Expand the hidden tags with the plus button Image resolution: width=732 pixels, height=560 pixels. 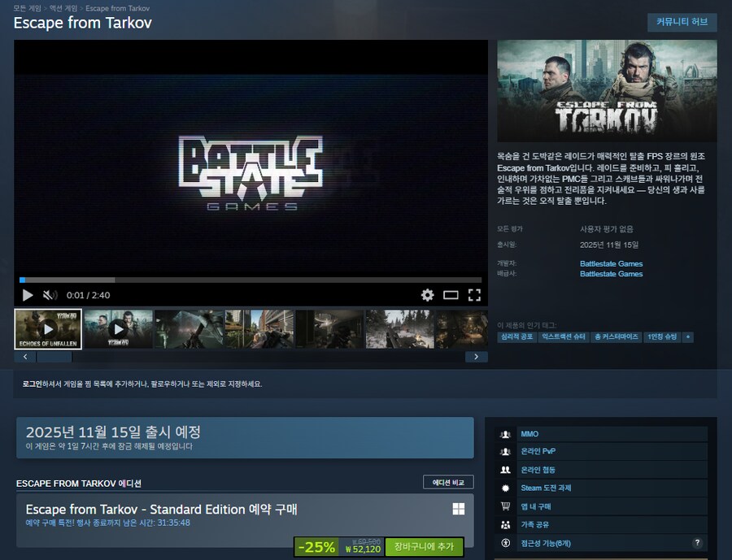click(688, 336)
